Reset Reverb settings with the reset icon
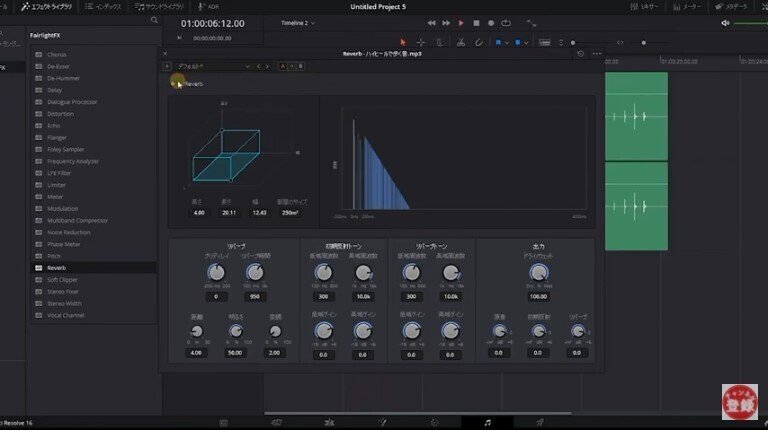 (x=580, y=54)
